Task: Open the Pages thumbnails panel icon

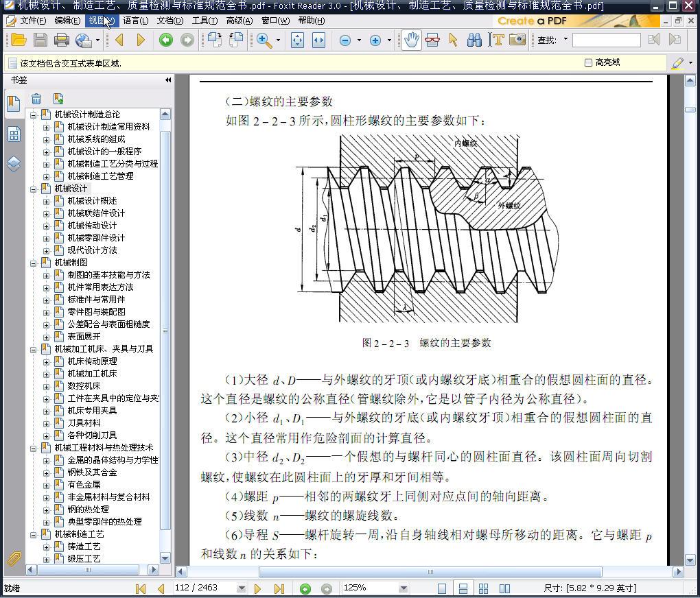Action: 14,134
